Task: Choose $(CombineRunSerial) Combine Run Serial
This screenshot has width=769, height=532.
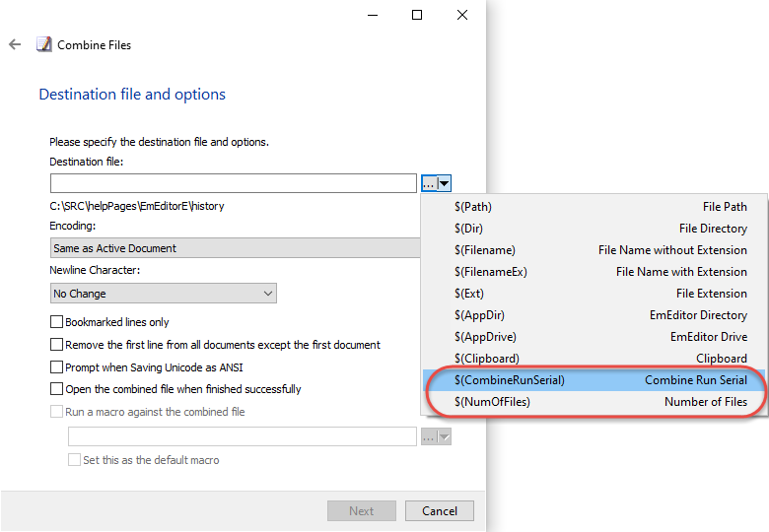Action: tap(594, 380)
